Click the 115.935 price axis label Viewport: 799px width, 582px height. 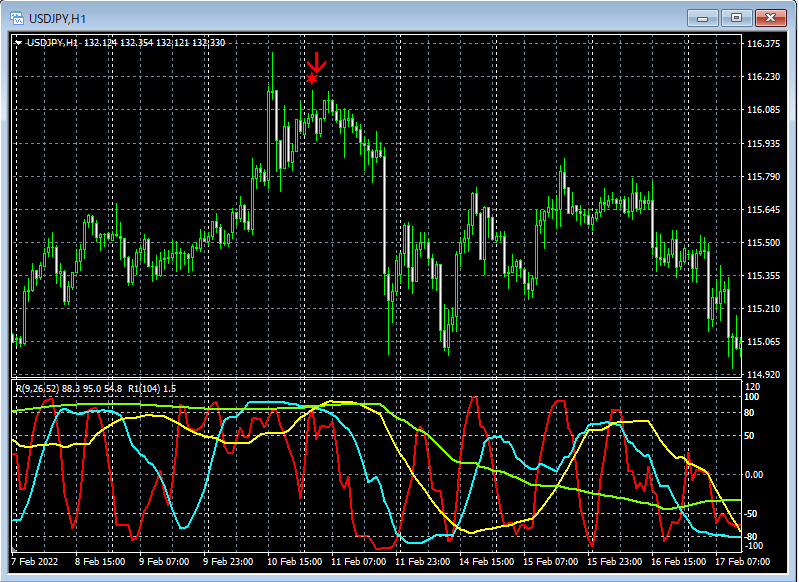pos(763,144)
